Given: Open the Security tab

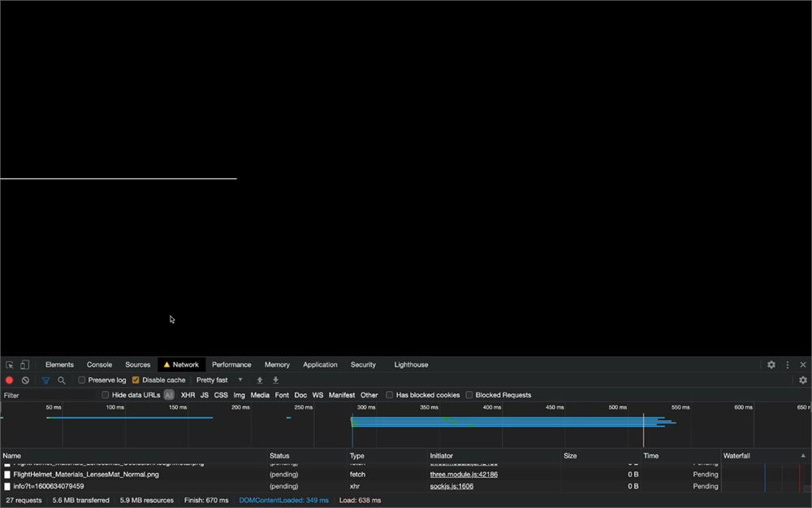Looking at the screenshot, I should pos(363,365).
